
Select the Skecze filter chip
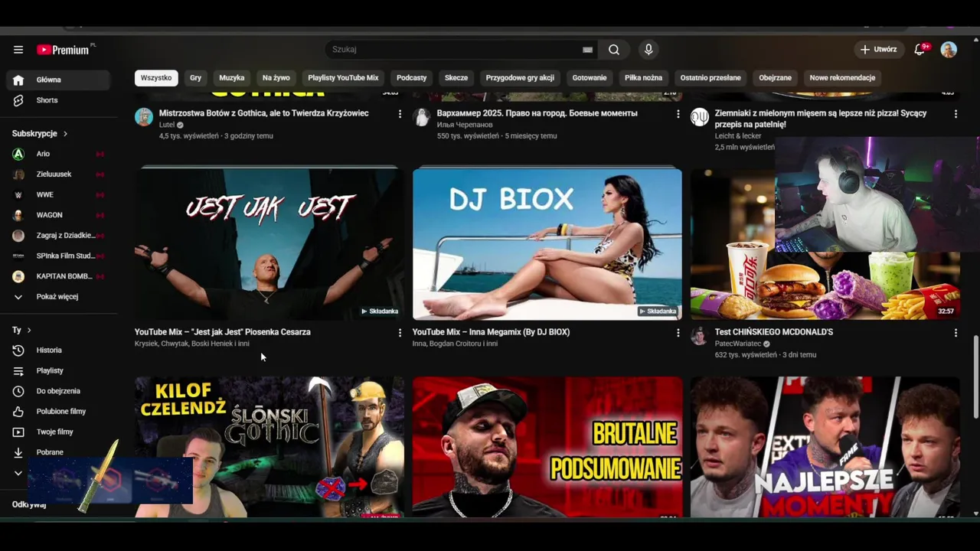456,78
